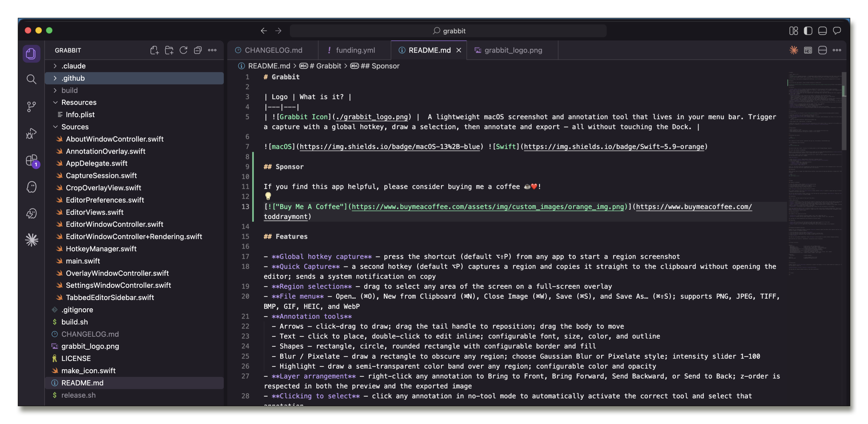Click the orange Claude icon in editor toolbar
The height and width of the screenshot is (424, 868).
794,50
